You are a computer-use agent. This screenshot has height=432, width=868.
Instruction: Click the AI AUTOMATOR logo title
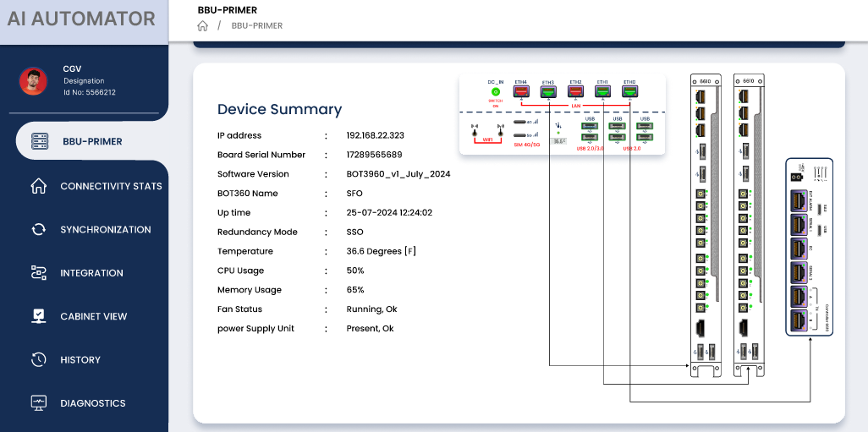point(81,19)
